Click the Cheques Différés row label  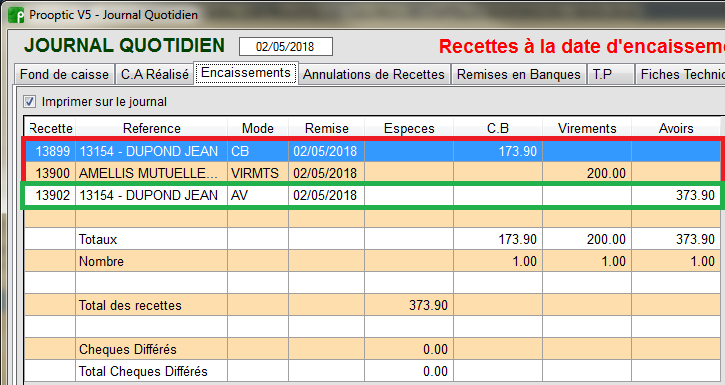click(x=128, y=349)
